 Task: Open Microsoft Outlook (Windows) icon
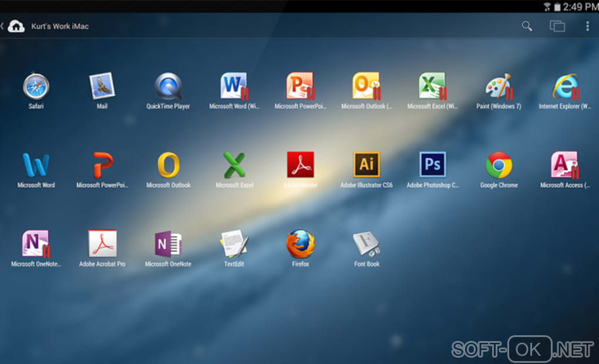coord(366,86)
